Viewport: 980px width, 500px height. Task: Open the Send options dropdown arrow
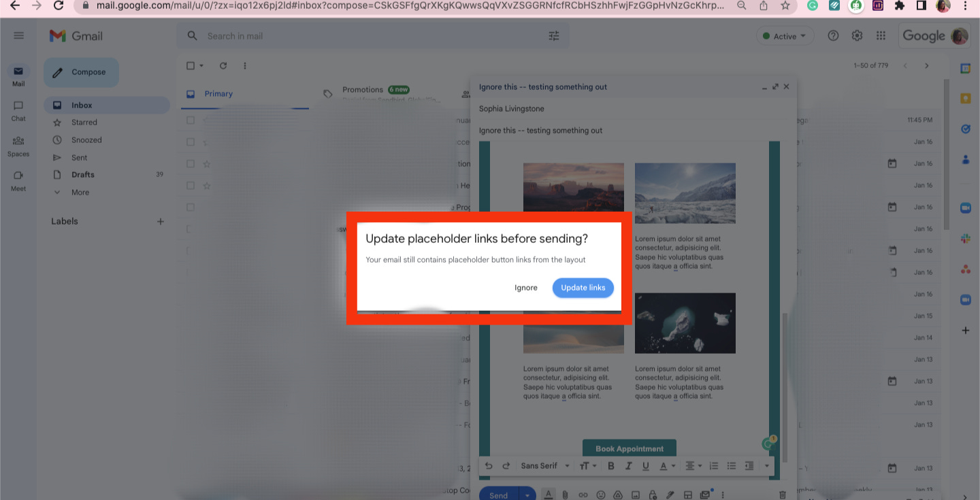pos(527,495)
